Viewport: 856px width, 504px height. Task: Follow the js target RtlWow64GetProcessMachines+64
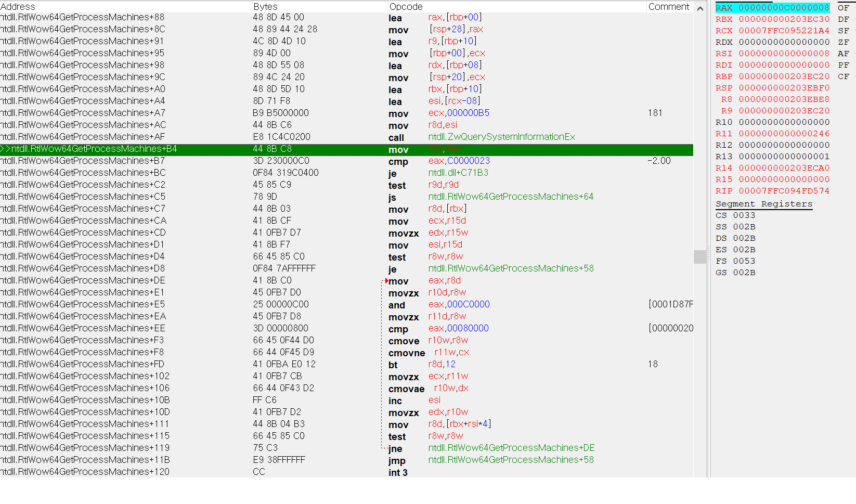pyautogui.click(x=511, y=197)
